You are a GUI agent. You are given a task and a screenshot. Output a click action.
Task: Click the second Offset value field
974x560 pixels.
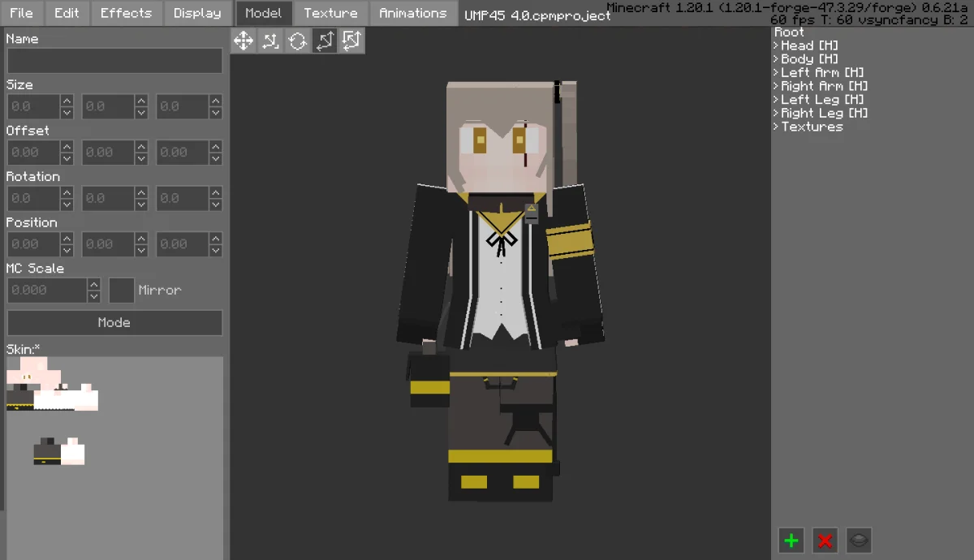[x=108, y=152]
